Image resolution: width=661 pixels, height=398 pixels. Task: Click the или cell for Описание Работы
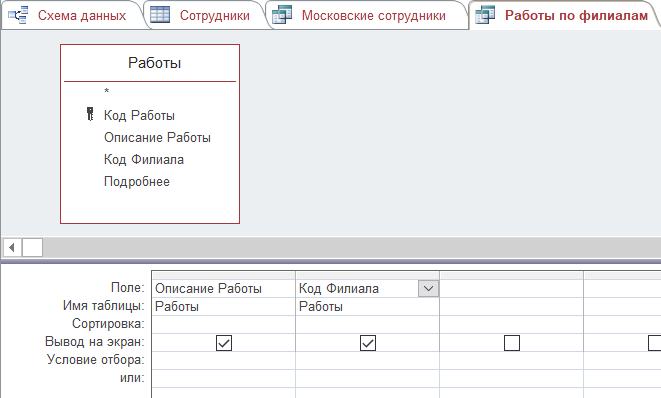click(223, 378)
